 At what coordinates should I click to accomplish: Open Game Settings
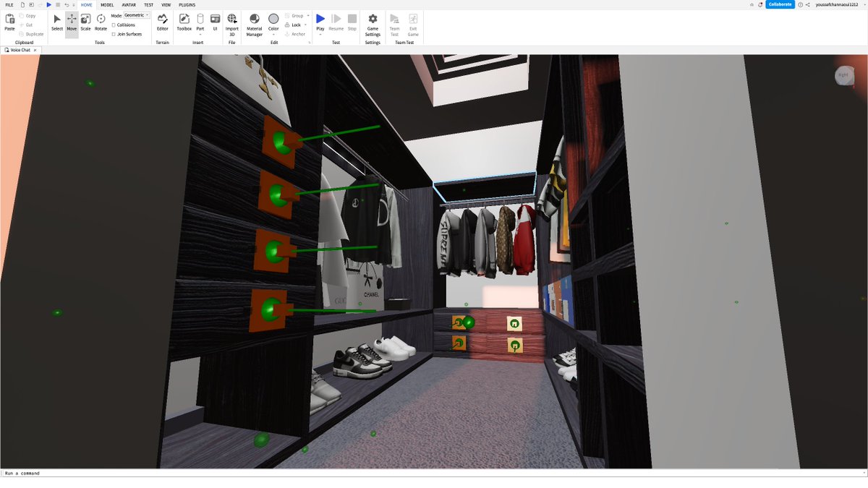373,24
